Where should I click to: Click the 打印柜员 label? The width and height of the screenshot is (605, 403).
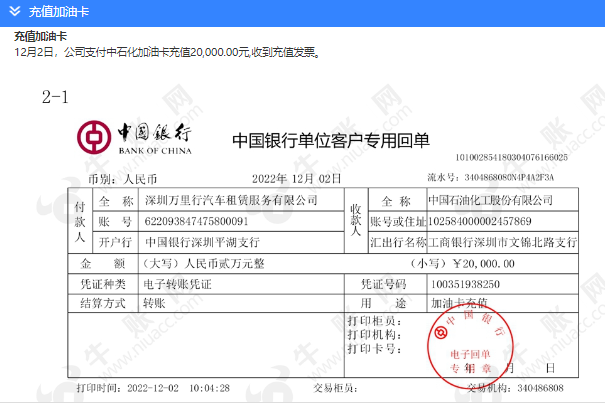click(x=375, y=321)
